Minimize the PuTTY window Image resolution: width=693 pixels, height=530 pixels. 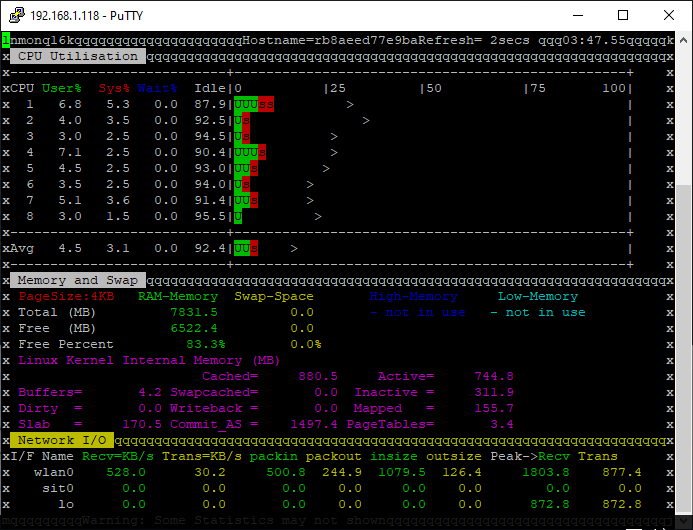tap(578, 15)
